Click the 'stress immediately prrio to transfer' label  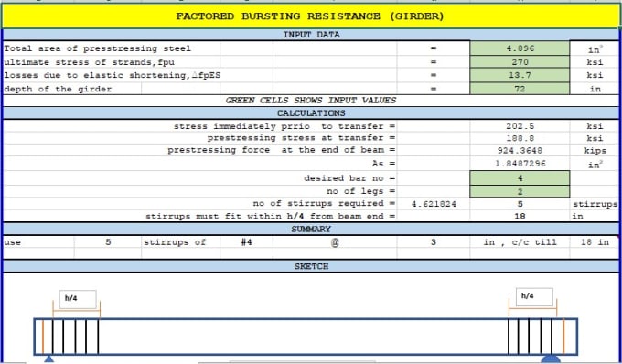click(284, 126)
